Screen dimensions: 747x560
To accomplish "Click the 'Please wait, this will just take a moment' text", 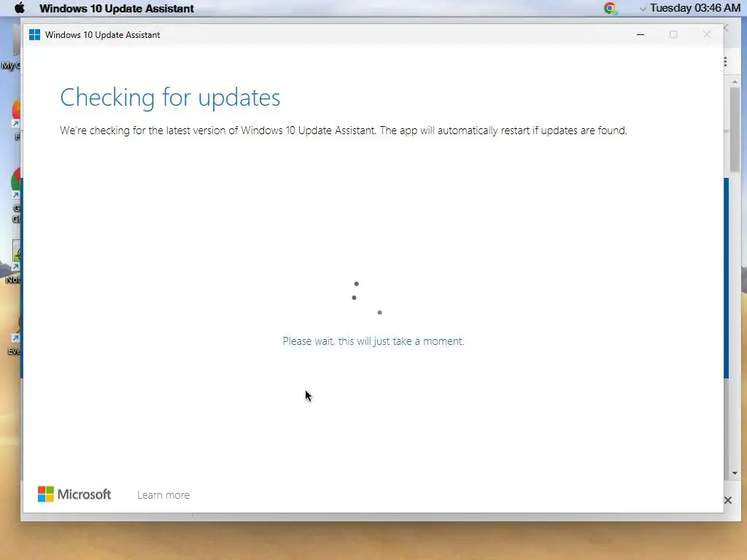I will [373, 341].
